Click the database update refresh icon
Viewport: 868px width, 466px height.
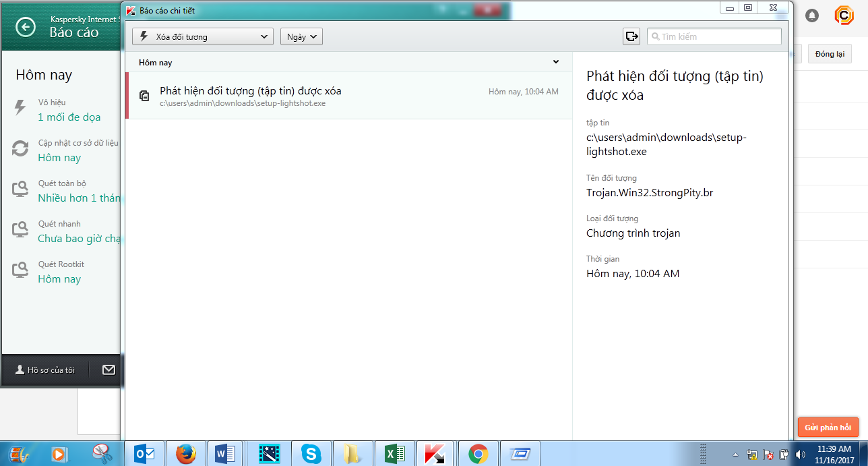click(20, 148)
